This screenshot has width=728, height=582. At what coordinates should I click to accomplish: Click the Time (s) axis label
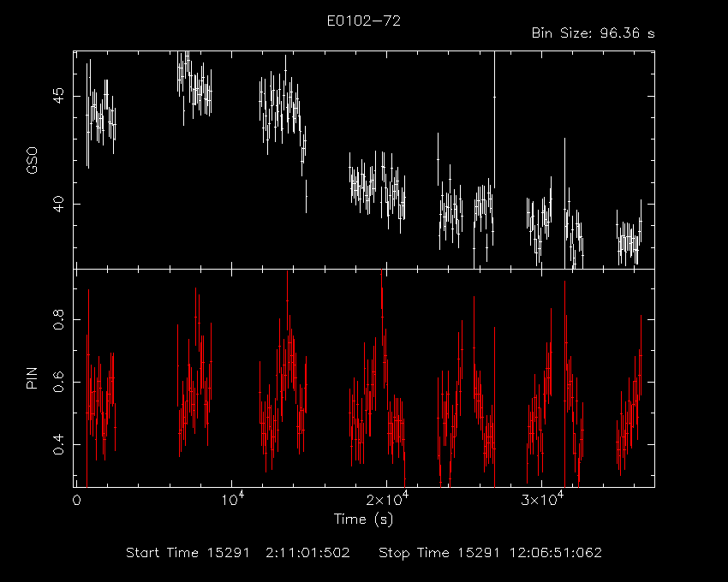pos(363,519)
